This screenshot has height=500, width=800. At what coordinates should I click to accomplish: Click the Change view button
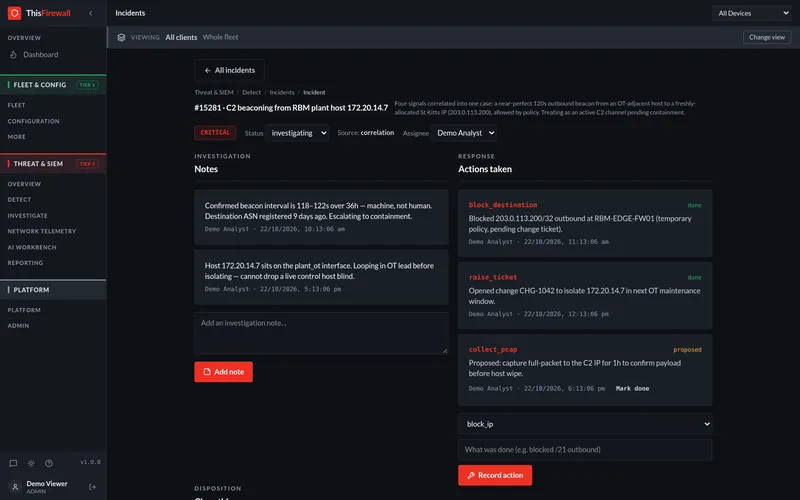(767, 37)
